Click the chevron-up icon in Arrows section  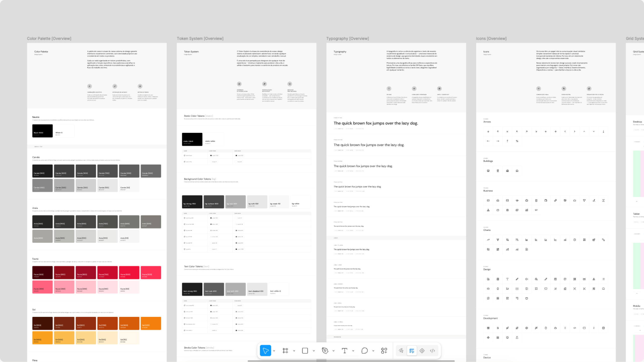pos(584,131)
